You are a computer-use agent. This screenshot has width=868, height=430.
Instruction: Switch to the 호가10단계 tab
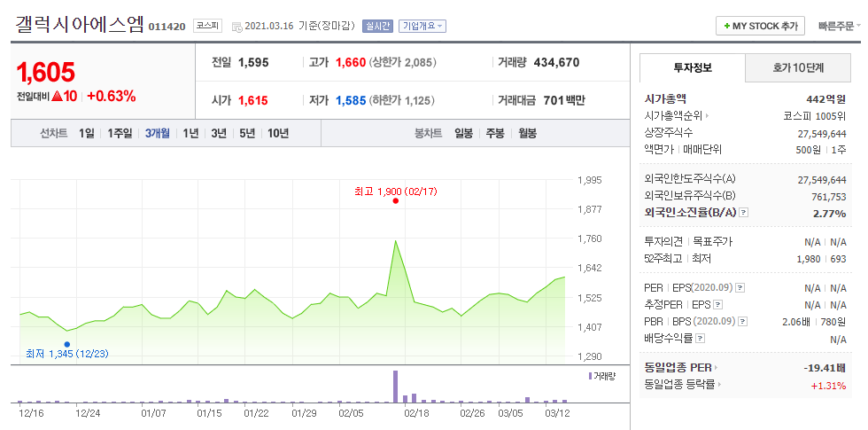798,67
